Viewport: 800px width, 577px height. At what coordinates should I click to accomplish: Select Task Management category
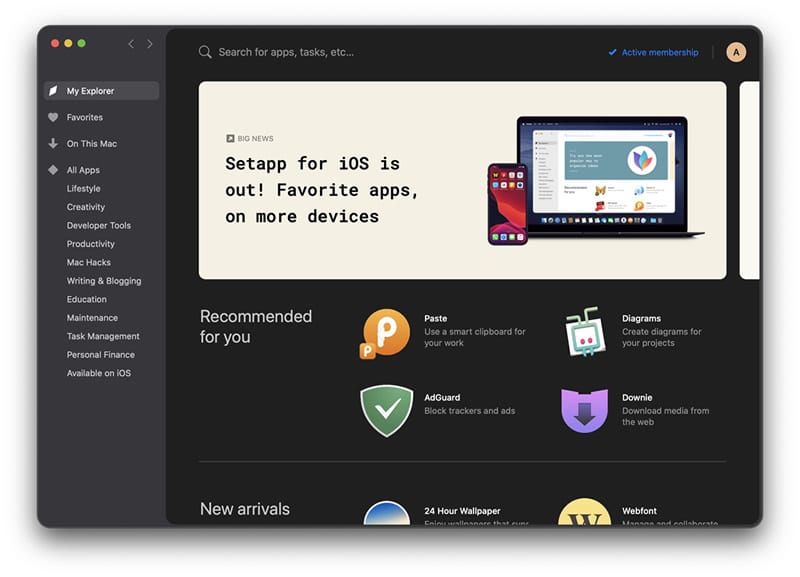[103, 336]
